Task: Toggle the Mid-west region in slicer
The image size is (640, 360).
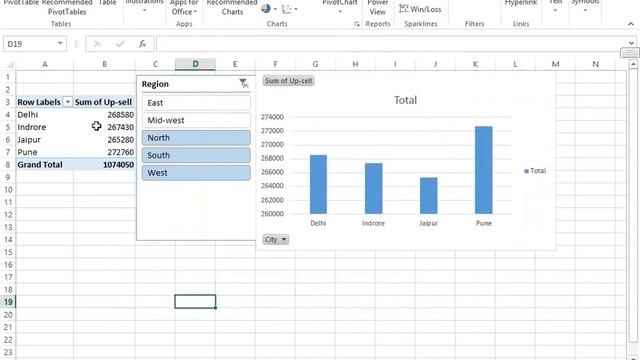Action: point(196,120)
